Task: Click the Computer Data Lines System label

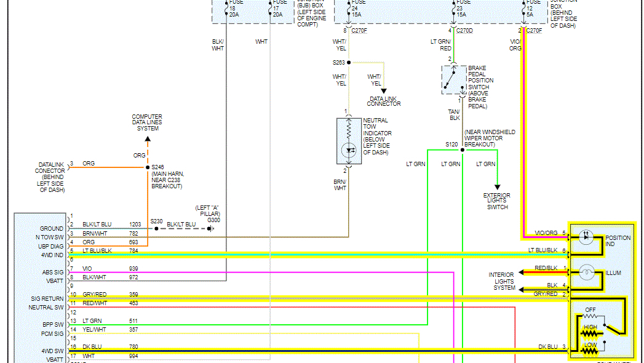Action: [x=147, y=122]
